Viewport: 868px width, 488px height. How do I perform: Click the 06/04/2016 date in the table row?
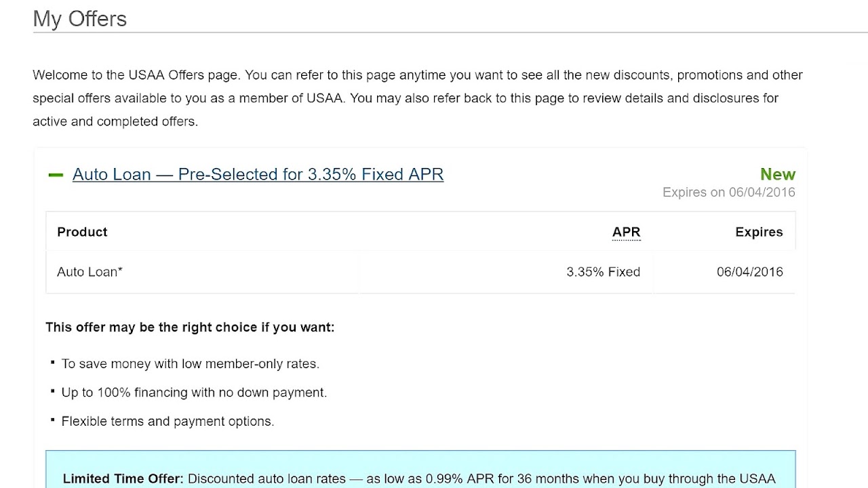pyautogui.click(x=749, y=272)
